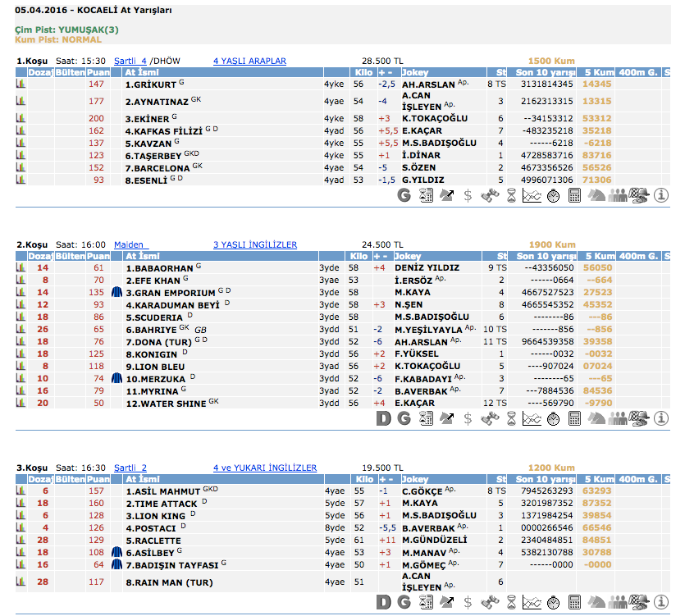Click the 4 YAŞLI ARAPLAR link
This screenshot has width=685, height=616.
coord(249,61)
